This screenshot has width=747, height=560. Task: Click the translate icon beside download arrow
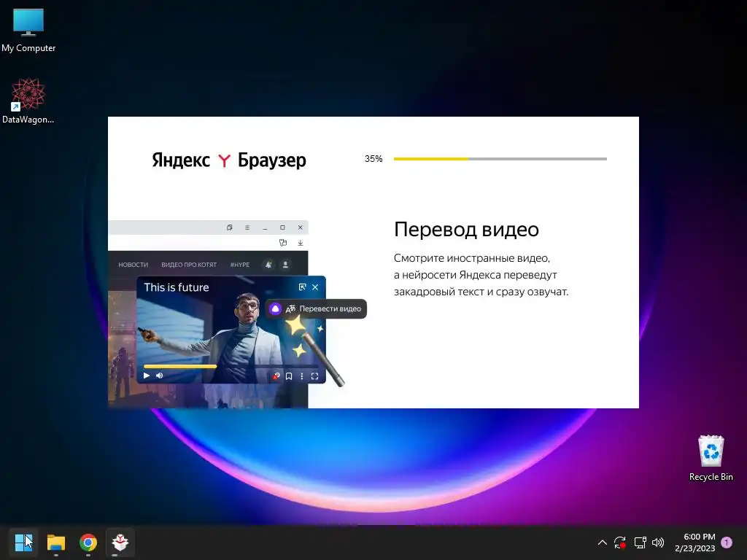tap(283, 243)
